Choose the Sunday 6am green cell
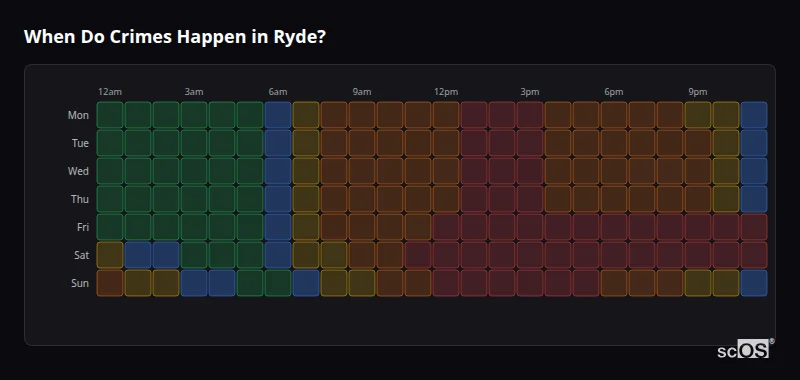The height and width of the screenshot is (380, 800). (278, 283)
